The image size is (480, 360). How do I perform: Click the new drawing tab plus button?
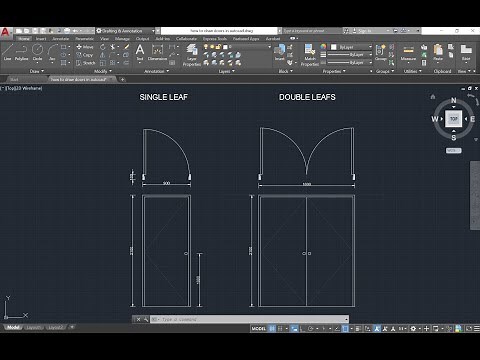coord(122,79)
